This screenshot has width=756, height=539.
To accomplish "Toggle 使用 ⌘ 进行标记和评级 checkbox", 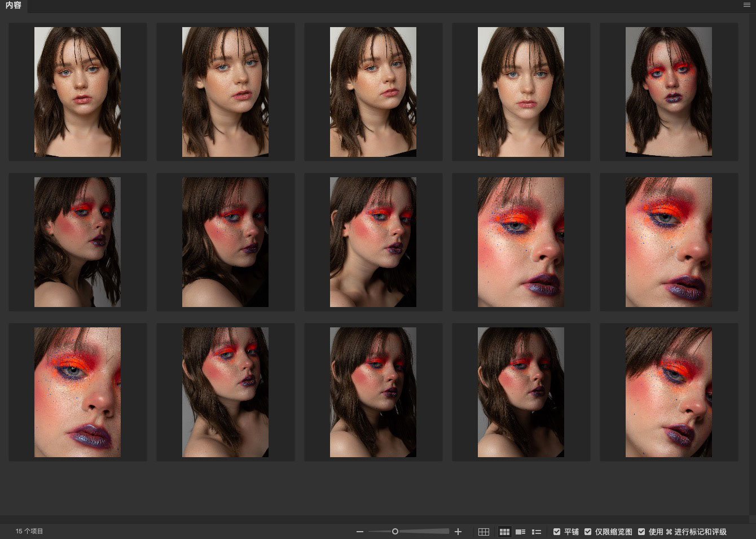I will click(x=641, y=532).
